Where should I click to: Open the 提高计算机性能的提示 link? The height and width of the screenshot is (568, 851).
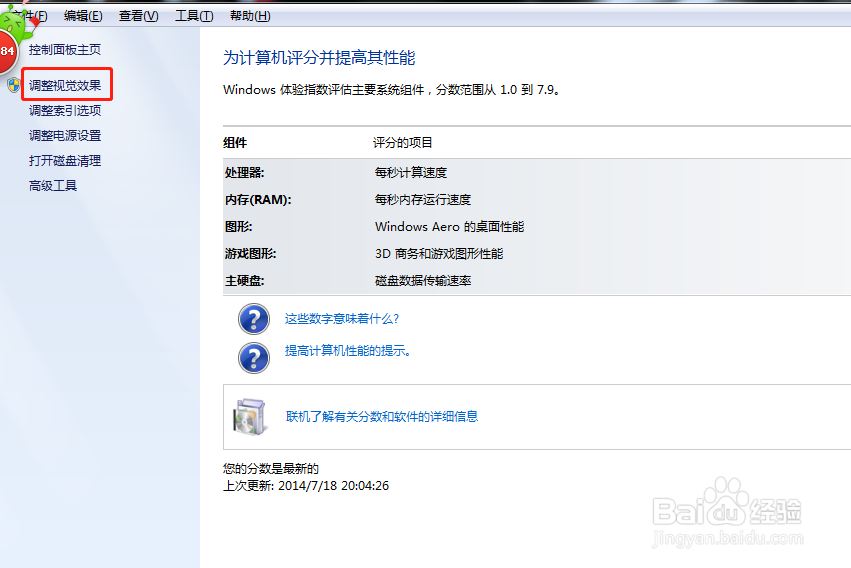348,351
